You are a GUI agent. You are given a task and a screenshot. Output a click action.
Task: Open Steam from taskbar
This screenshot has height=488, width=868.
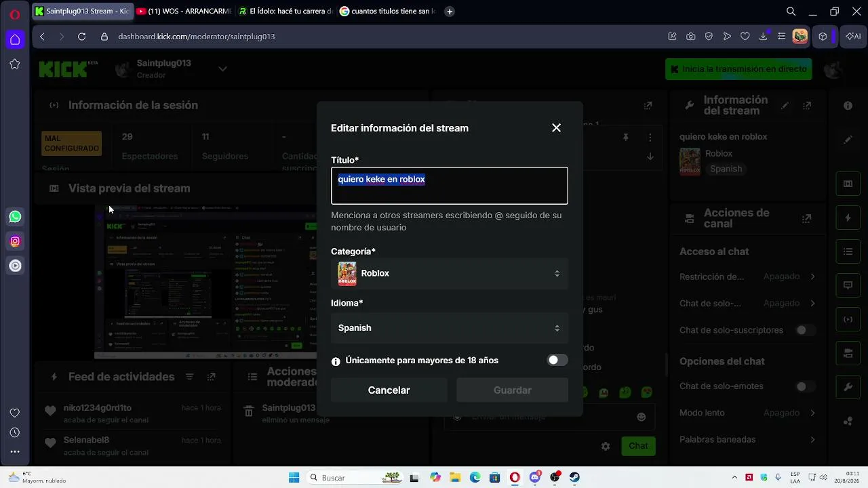(x=574, y=478)
